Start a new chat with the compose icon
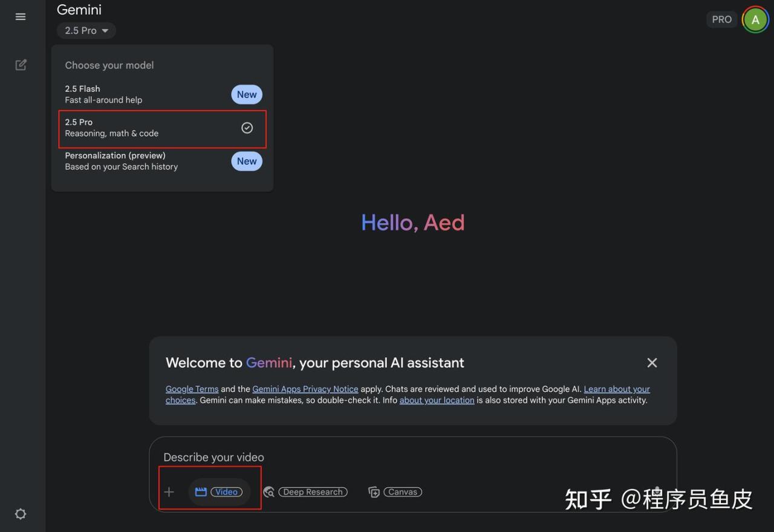Screen dimensions: 774x532 [x=21, y=65]
